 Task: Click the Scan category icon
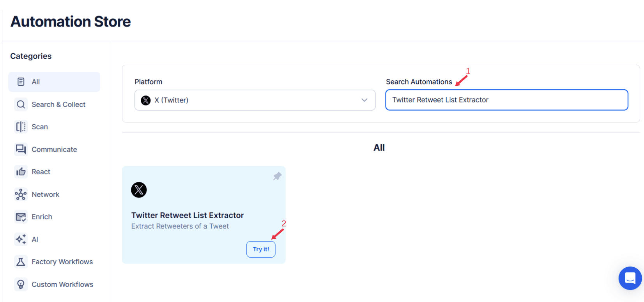pos(21,127)
